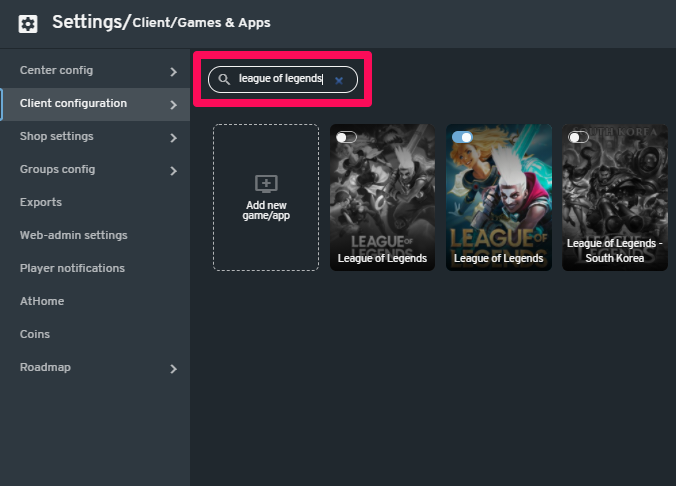Open AtHome settings
Image resolution: width=676 pixels, height=486 pixels.
[95, 301]
